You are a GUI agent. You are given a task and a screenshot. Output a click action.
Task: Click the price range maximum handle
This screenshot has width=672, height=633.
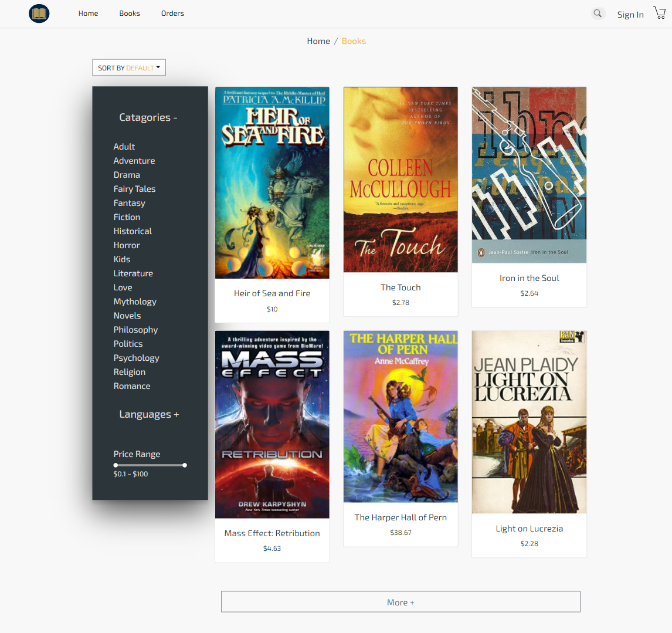(x=185, y=465)
